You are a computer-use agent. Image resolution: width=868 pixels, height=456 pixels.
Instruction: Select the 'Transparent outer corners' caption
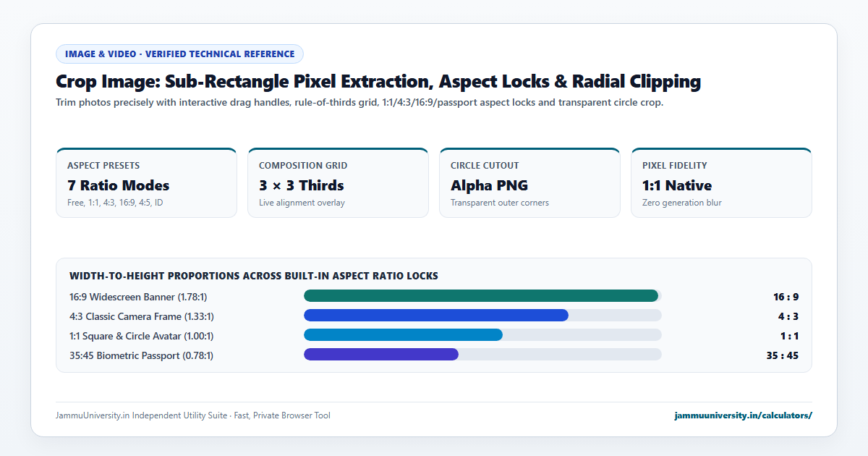click(500, 203)
